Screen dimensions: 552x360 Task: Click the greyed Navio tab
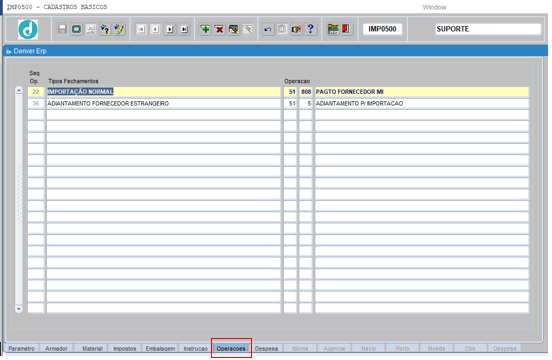(368, 348)
